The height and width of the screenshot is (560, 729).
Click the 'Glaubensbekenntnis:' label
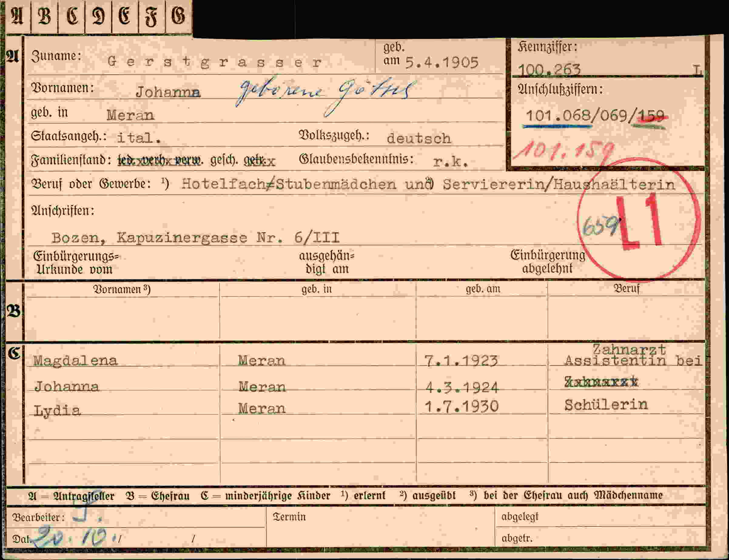[x=356, y=159]
